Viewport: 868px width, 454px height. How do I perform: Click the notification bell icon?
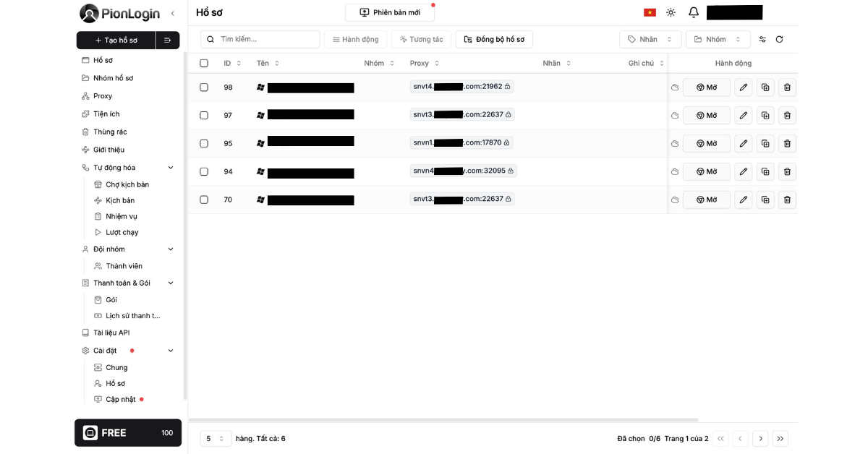coord(694,12)
